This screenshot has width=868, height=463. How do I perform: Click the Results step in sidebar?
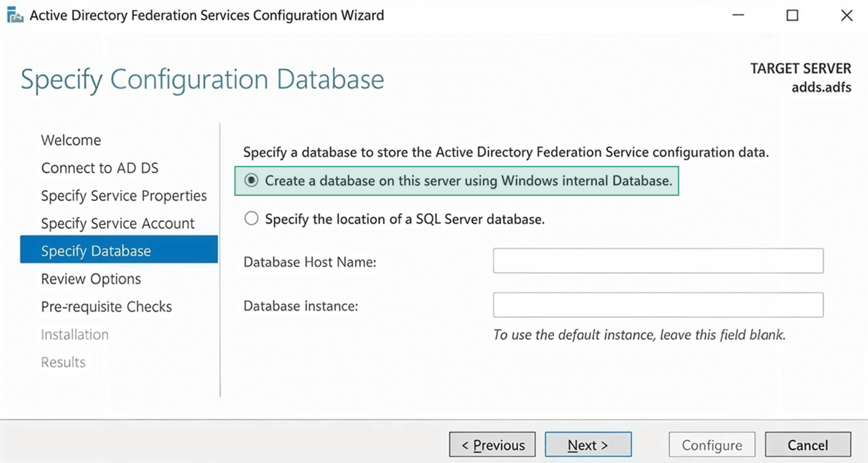pos(63,362)
